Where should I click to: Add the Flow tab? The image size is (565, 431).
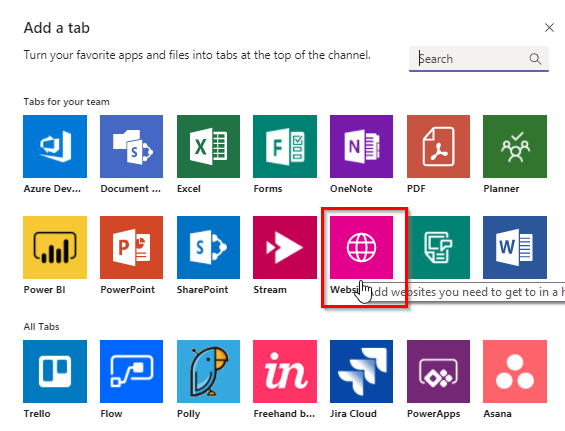[x=132, y=371]
